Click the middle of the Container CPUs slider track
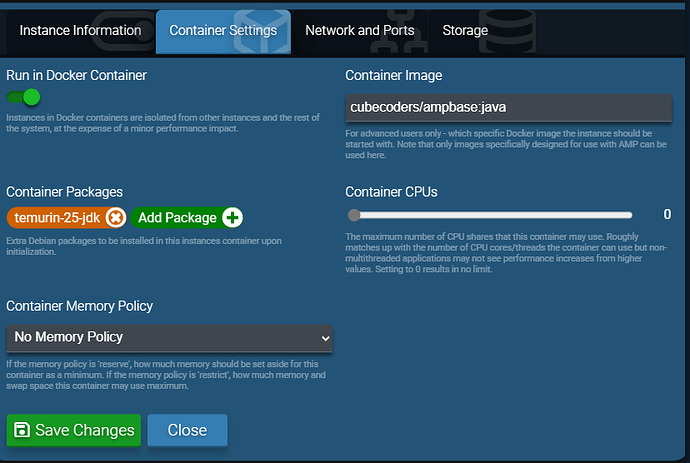The image size is (690, 463). coord(493,215)
